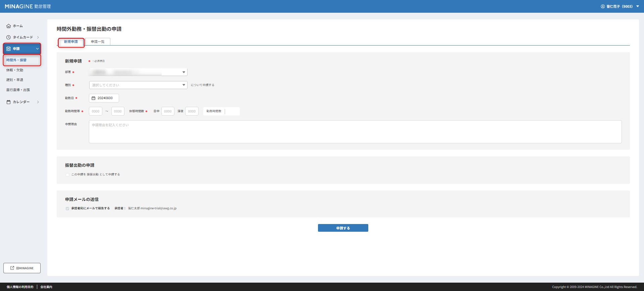Click the calendar icon in sidebar

pos(8,102)
